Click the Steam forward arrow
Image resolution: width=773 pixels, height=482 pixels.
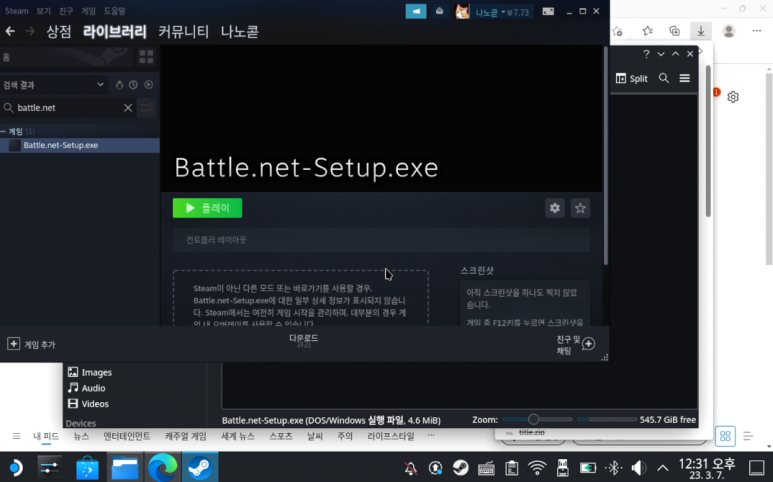(30, 32)
